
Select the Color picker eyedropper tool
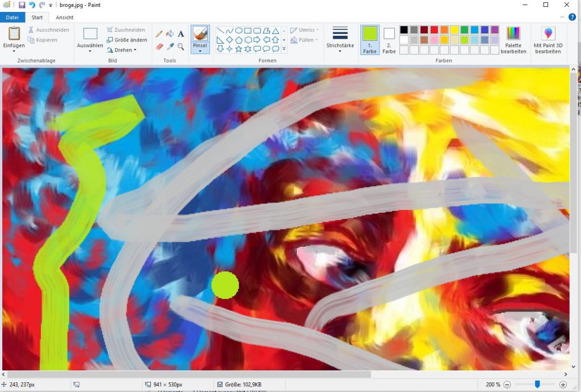[170, 47]
